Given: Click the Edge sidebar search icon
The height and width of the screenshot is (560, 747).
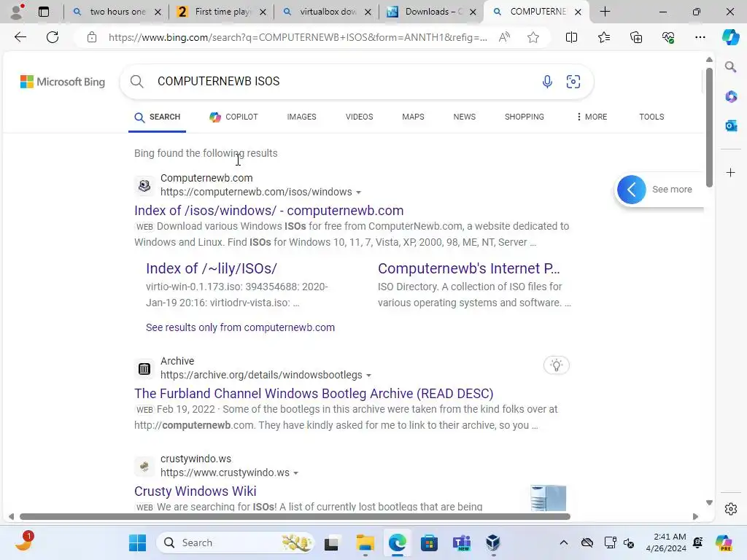Looking at the screenshot, I should pyautogui.click(x=731, y=66).
